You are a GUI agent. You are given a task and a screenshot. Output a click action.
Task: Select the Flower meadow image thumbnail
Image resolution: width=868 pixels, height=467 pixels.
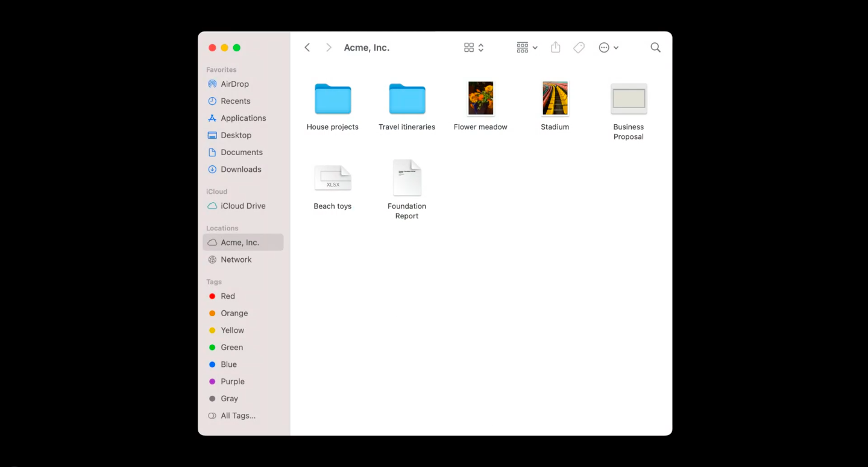[480, 98]
